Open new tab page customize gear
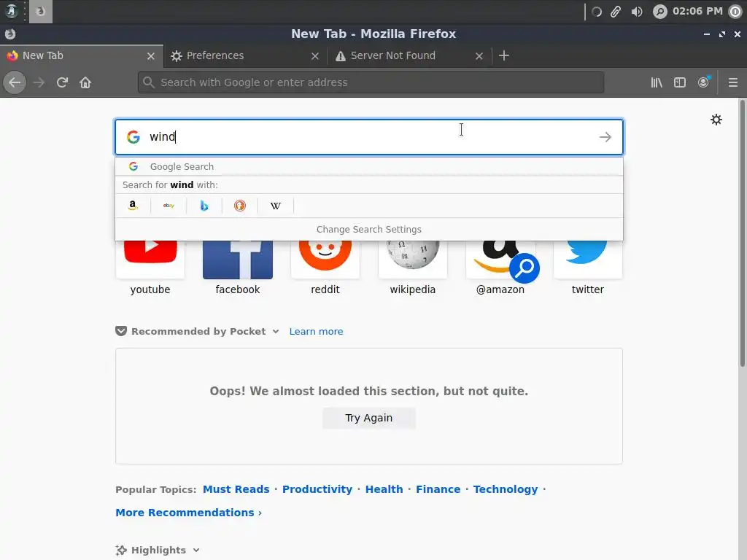Viewport: 747px width, 560px height. 716,120
